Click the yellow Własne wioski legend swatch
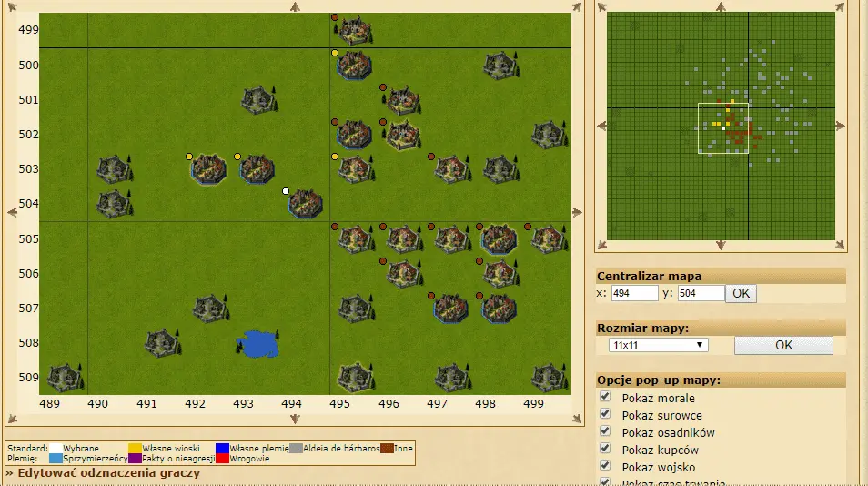Viewport: 868px width, 486px height. pos(135,449)
